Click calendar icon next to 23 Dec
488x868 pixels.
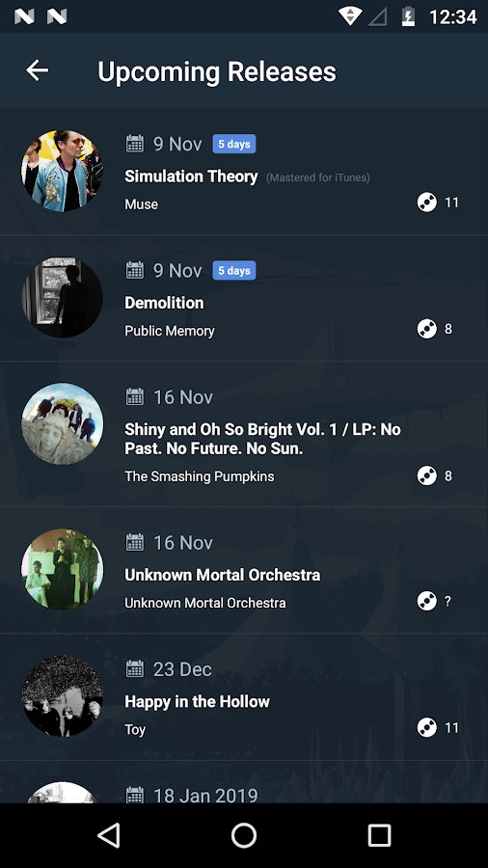click(134, 668)
